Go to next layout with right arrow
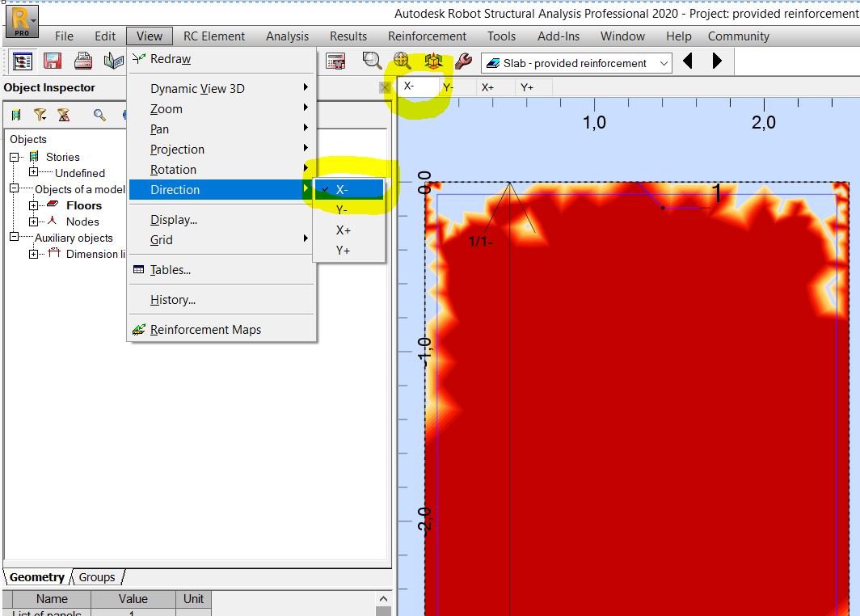This screenshot has height=616, width=860. click(x=717, y=61)
